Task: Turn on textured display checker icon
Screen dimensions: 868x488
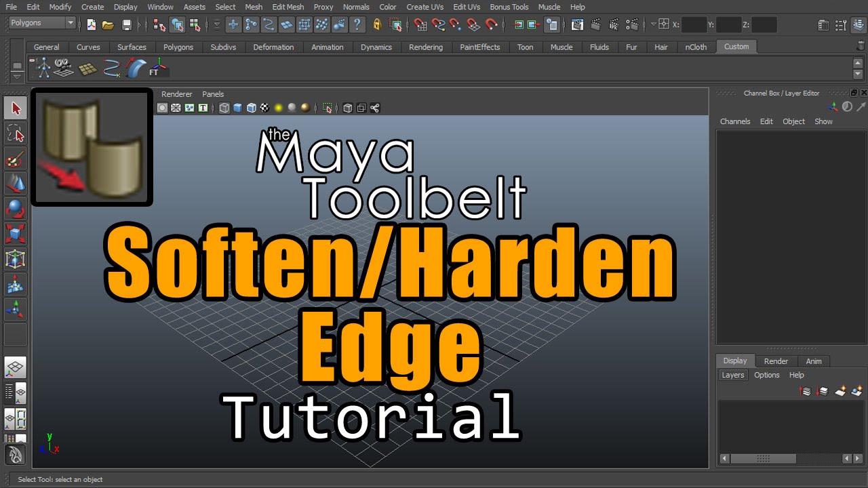Action: 265,108
